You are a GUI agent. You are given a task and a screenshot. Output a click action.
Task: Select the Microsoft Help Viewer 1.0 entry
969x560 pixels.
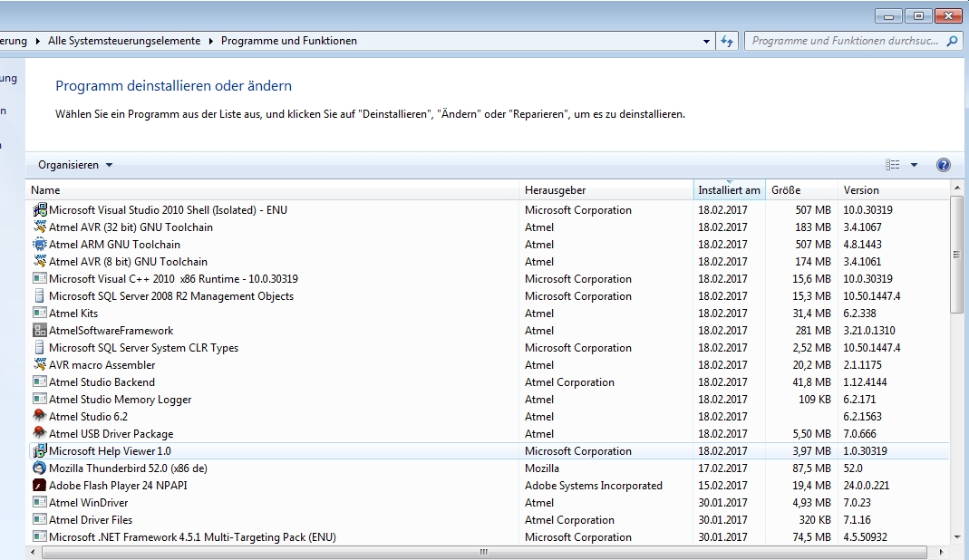(x=110, y=451)
